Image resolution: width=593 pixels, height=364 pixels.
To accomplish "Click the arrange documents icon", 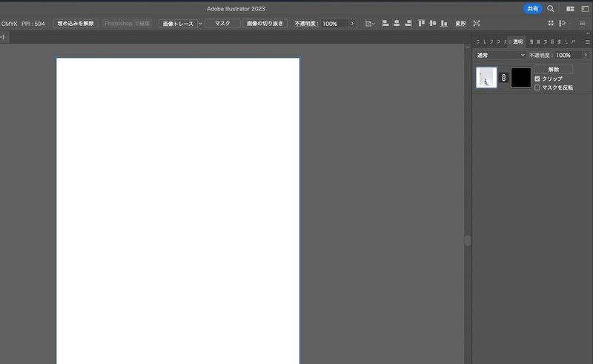I will (570, 9).
